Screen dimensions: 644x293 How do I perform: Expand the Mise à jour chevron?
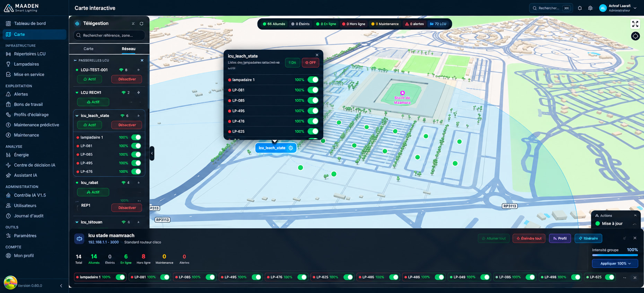[x=635, y=224]
